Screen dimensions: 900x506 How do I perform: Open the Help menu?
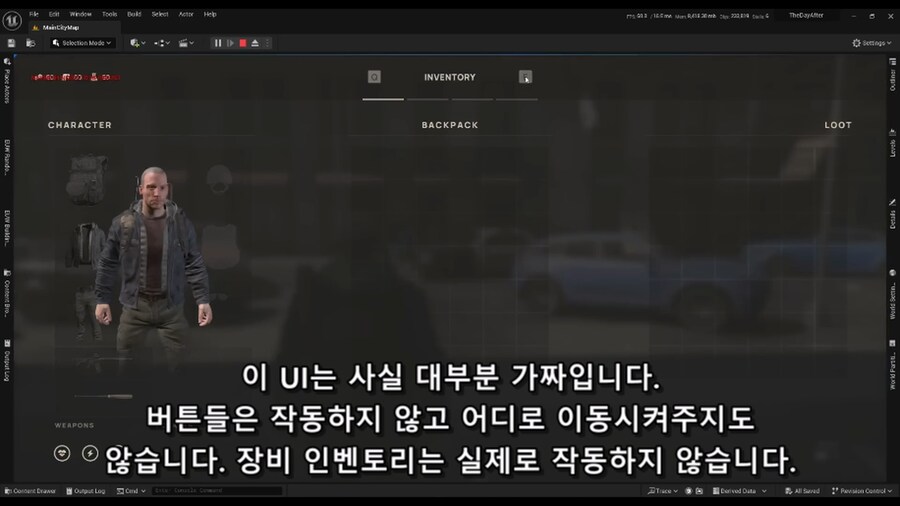click(210, 14)
